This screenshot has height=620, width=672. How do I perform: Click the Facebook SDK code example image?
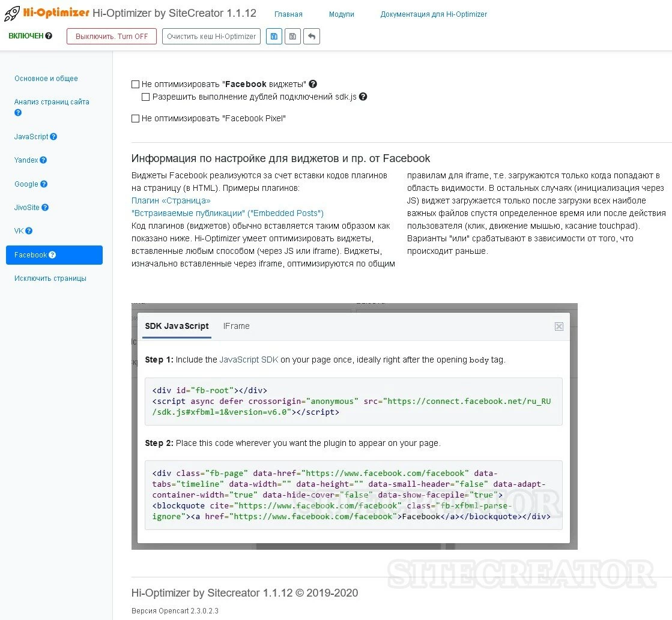[354, 426]
